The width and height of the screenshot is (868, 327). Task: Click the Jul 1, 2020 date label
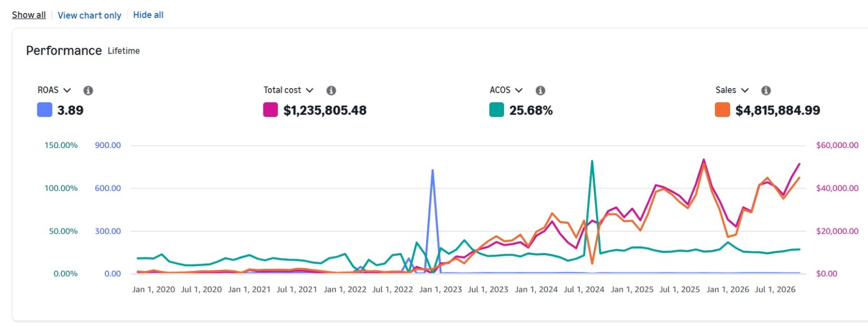click(202, 290)
